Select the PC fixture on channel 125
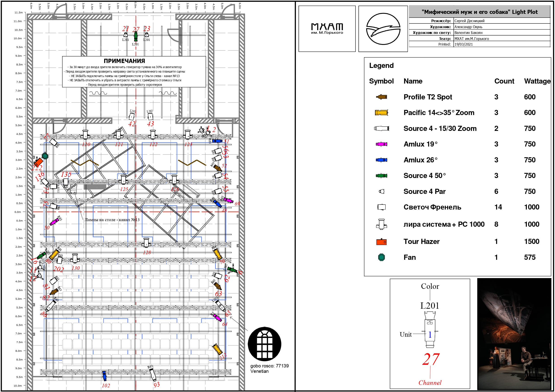This screenshot has width=555, height=392. click(123, 180)
